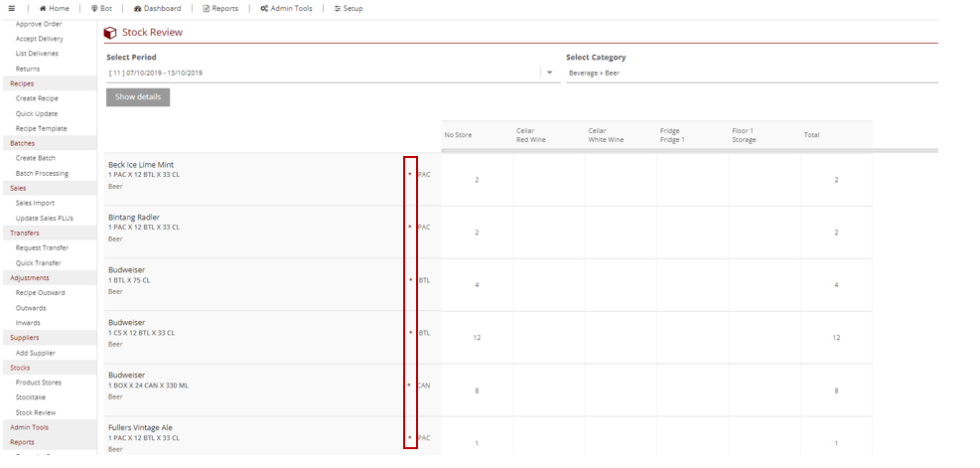This screenshot has height=468, width=980.
Task: Expand the Admin Tools sidebar section
Action: (x=29, y=427)
